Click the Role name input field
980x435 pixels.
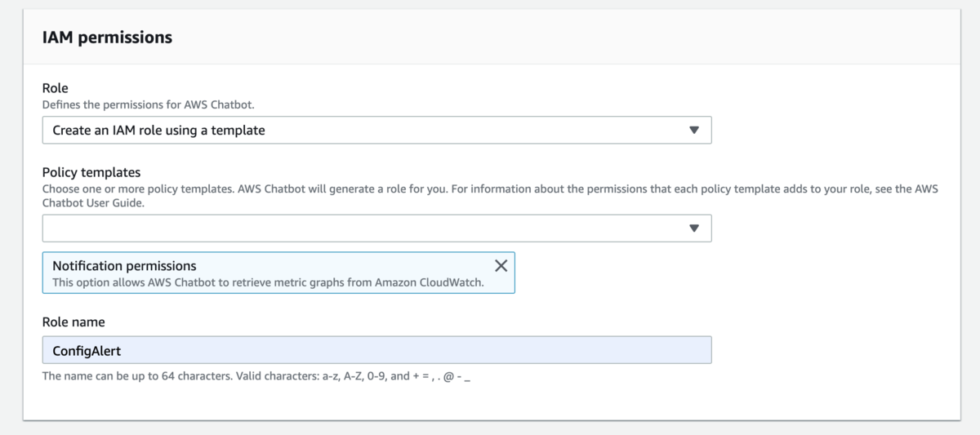(376, 350)
